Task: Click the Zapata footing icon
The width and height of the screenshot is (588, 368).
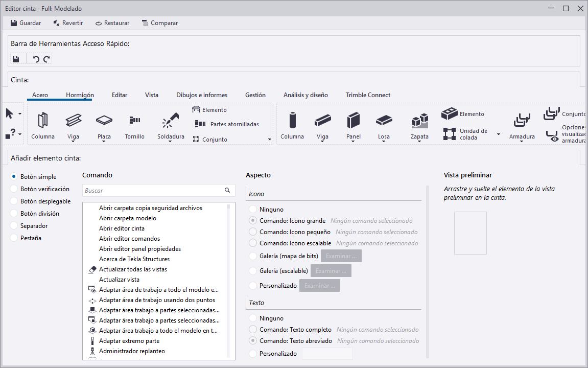Action: tap(419, 121)
